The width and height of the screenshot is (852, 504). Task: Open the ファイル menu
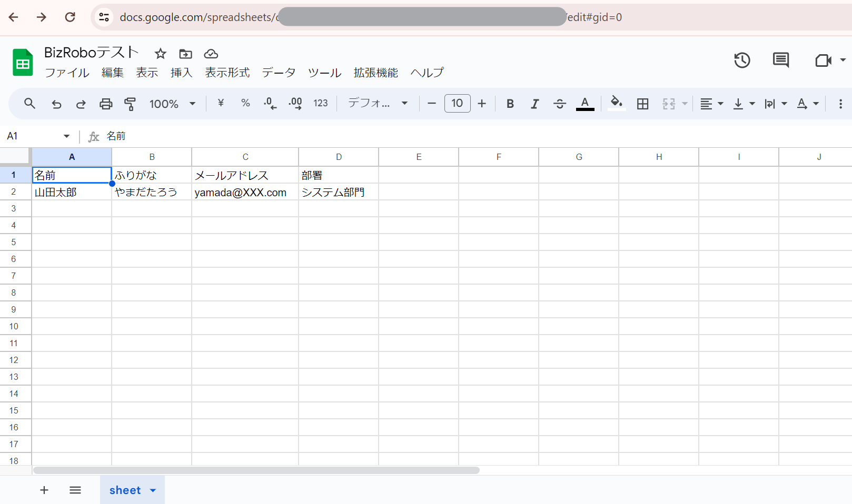[x=67, y=73]
